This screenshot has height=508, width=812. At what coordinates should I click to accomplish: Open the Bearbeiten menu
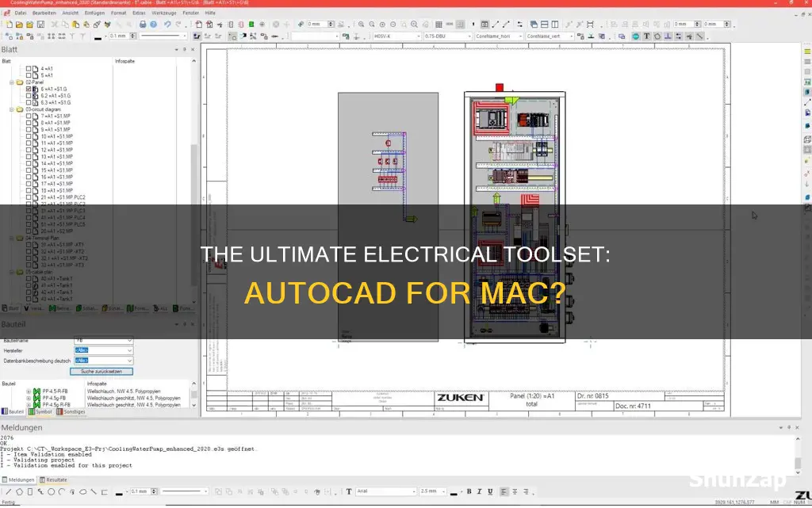click(44, 13)
